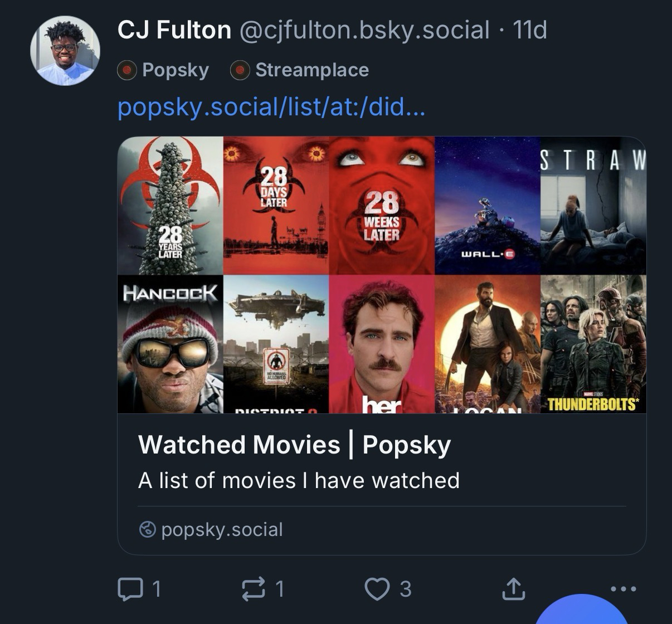The image size is (672, 624).
Task: Tap the reply speech bubble icon
Action: pyautogui.click(x=129, y=589)
